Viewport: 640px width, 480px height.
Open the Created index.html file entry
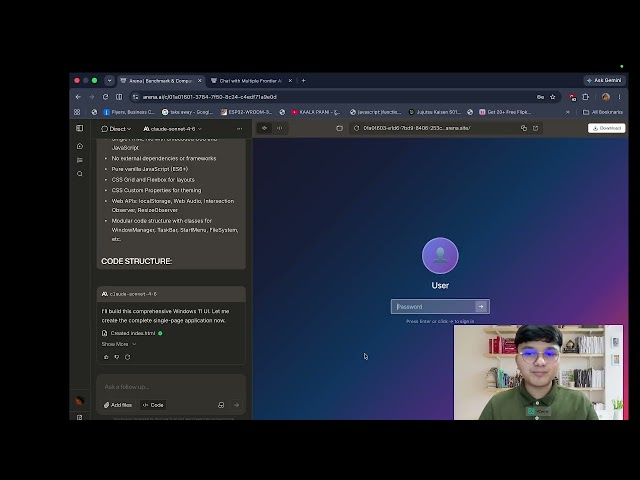(132, 333)
